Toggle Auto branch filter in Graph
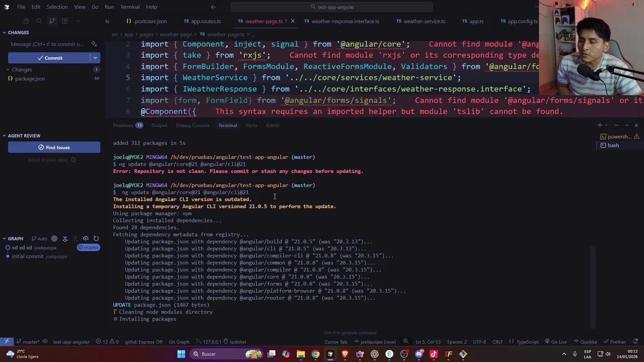 click(39, 239)
